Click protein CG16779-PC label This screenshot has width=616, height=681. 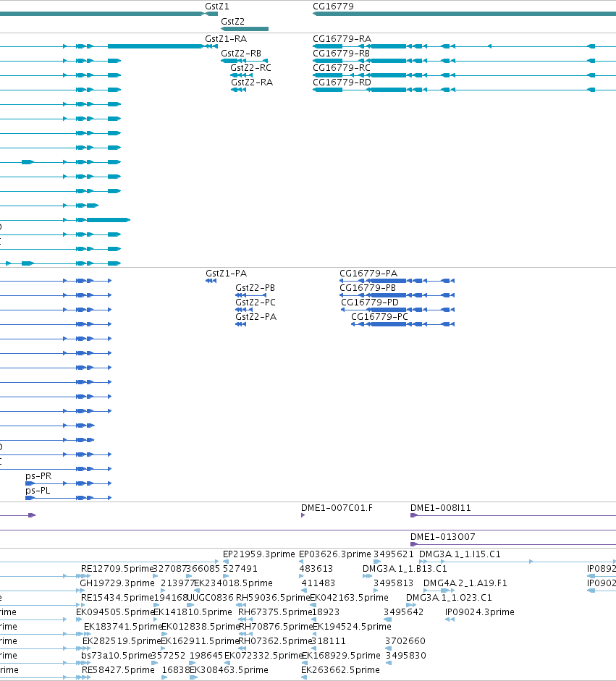point(380,317)
